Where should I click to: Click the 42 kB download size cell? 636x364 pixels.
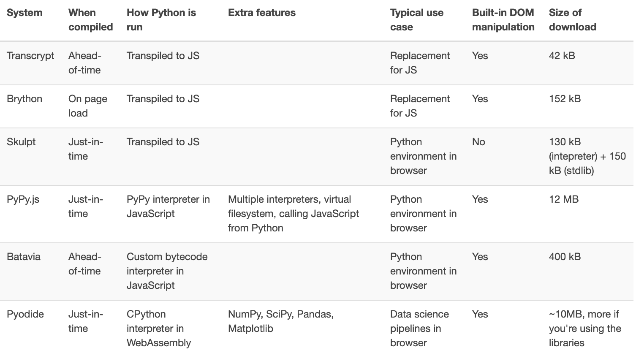point(562,56)
